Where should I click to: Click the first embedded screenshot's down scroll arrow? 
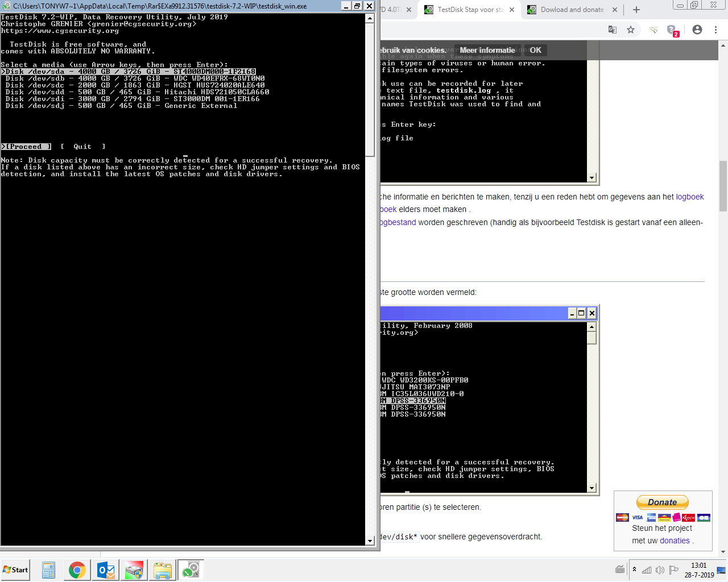pos(591,178)
